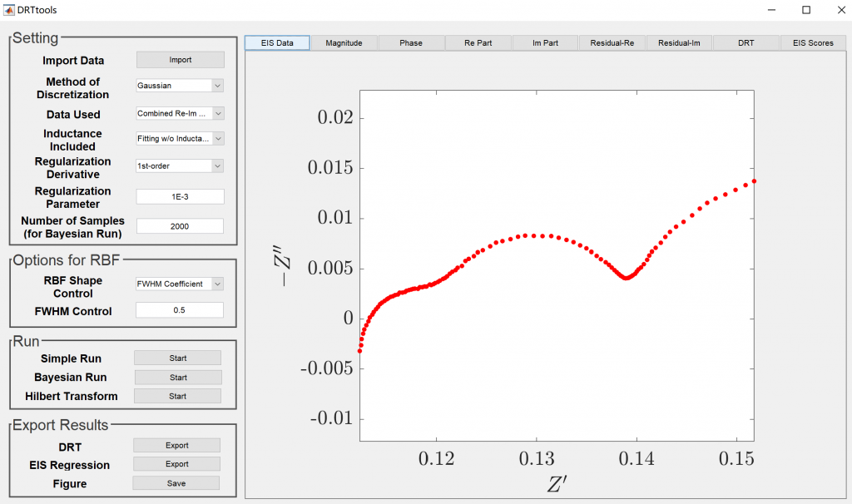The image size is (852, 504).
Task: Save the figure
Action: point(176,483)
